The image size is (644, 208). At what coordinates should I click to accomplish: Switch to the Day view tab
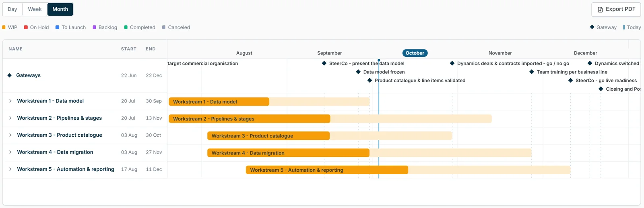pyautogui.click(x=12, y=9)
